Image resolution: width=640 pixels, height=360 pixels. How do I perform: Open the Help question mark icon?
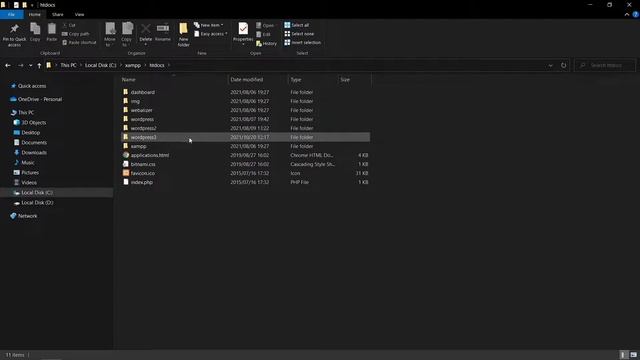[x=635, y=14]
